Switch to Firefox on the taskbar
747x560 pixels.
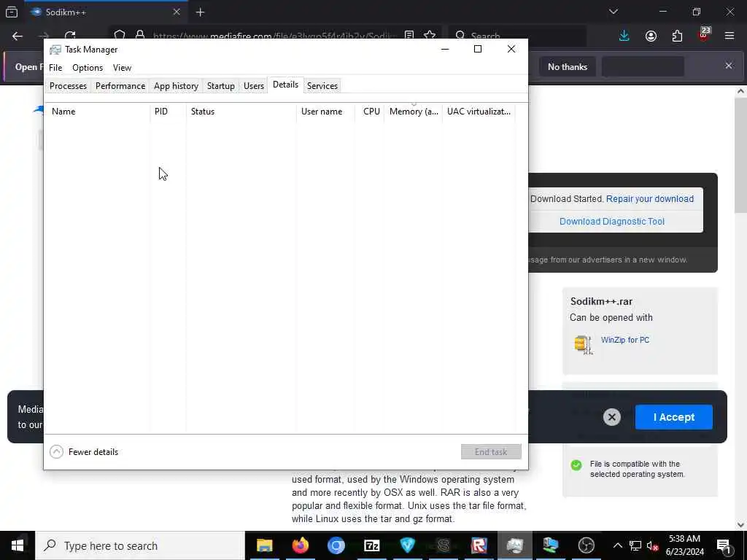[x=300, y=545]
